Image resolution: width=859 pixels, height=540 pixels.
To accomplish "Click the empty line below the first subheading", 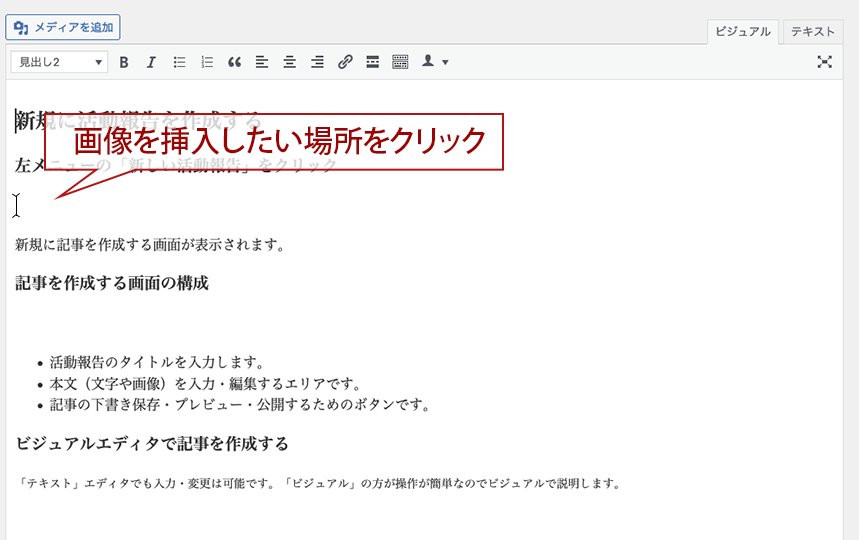I will pos(200,205).
